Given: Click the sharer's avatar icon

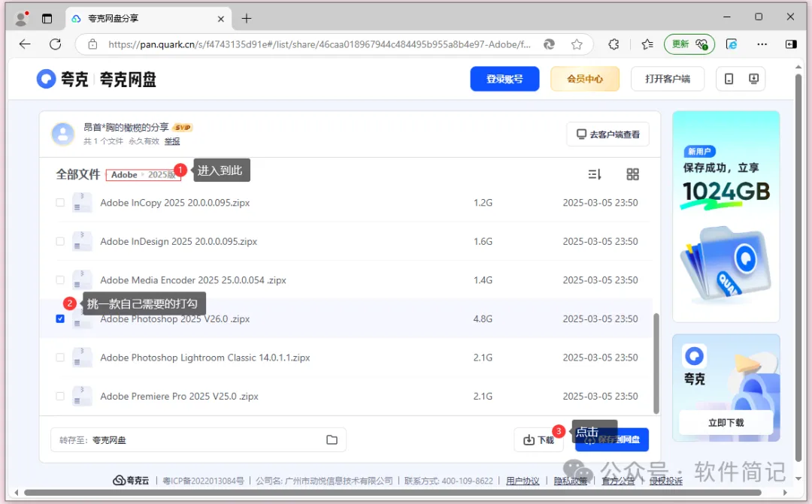Looking at the screenshot, I should (x=63, y=134).
